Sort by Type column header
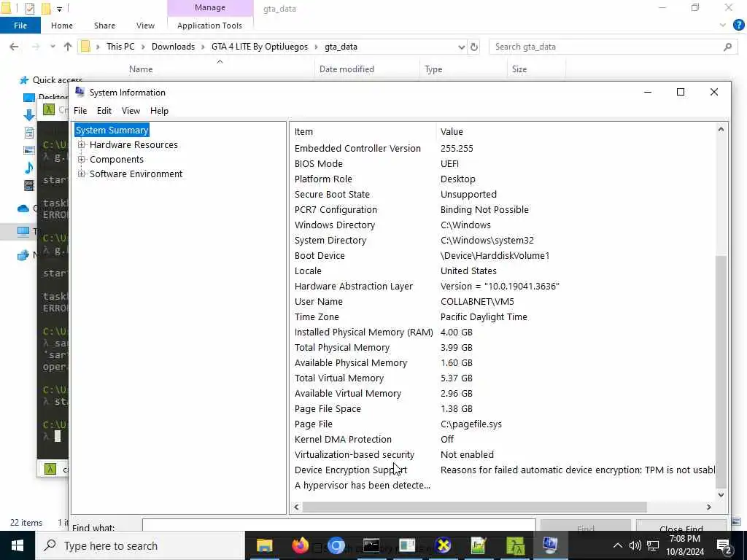Image resolution: width=747 pixels, height=560 pixels. click(x=433, y=69)
